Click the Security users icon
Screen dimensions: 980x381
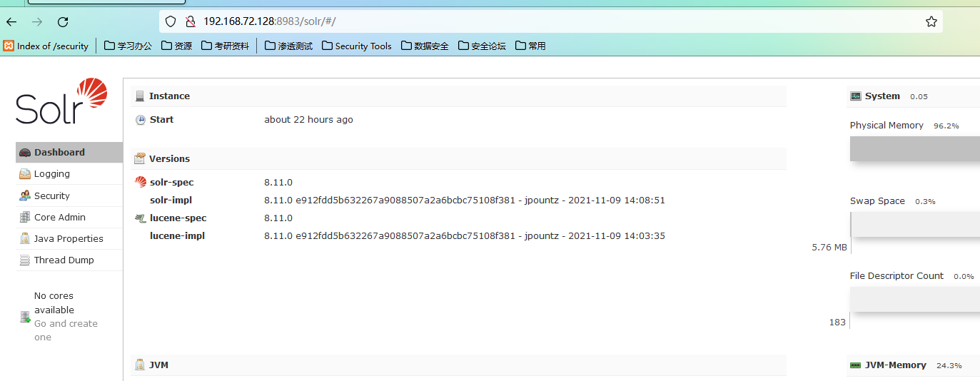click(x=25, y=195)
